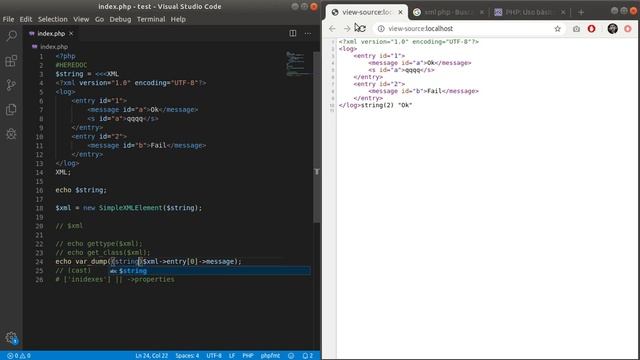Image resolution: width=640 pixels, height=360 pixels.
Task: Click the editor vertical scrollbar
Action: click(317, 138)
